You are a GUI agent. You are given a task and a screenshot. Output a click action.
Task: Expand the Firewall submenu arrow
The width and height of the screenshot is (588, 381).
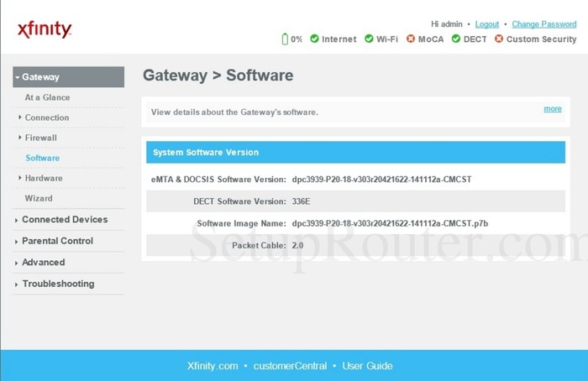pos(19,138)
